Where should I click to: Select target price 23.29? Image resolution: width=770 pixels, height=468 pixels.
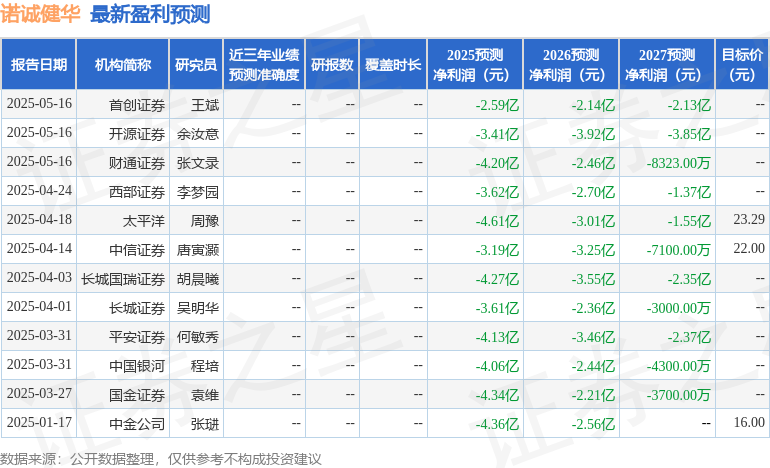point(749,220)
